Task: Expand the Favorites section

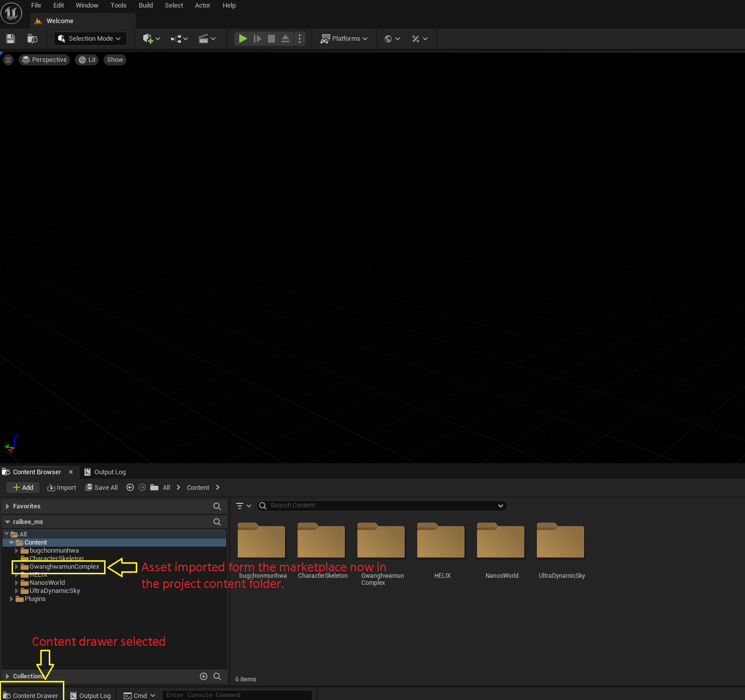Action: pyautogui.click(x=8, y=506)
